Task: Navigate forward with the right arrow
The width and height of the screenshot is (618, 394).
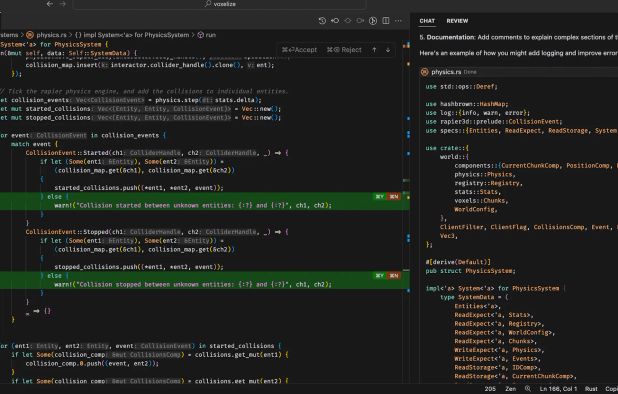Action: [63, 4]
